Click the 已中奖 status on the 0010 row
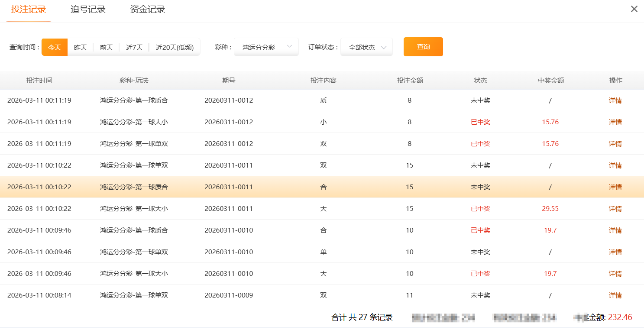 coord(480,230)
